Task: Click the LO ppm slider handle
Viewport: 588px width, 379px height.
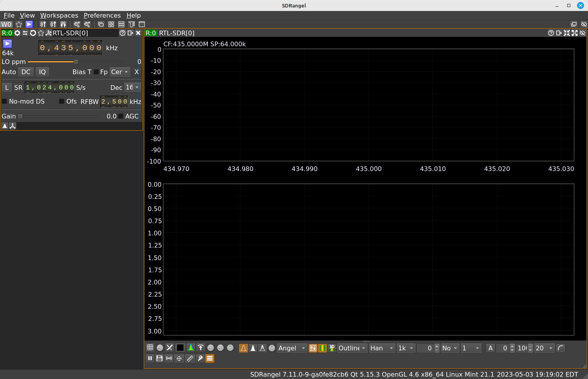Action: point(76,62)
